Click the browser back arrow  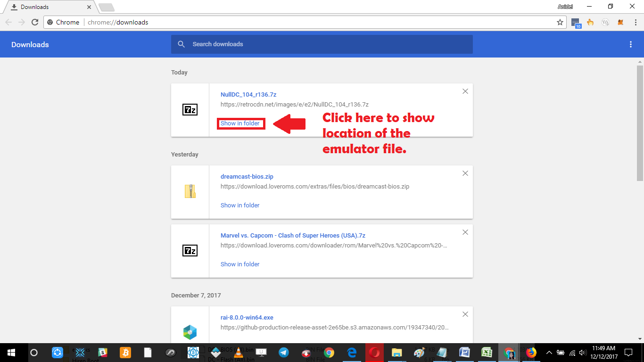(8, 22)
